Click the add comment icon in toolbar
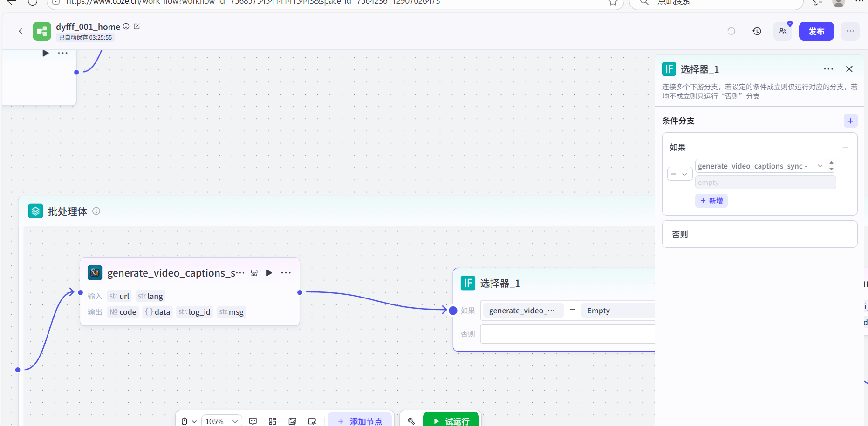 [x=253, y=421]
